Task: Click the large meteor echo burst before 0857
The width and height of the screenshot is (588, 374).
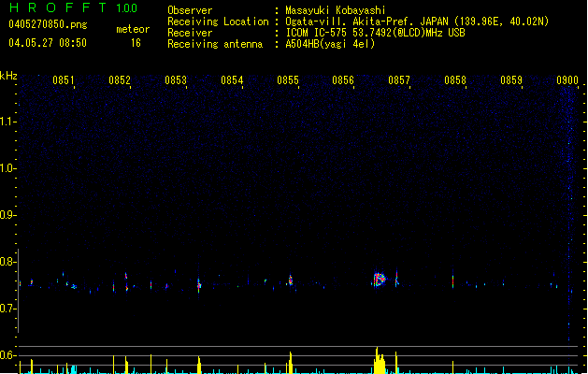Action: (380, 280)
